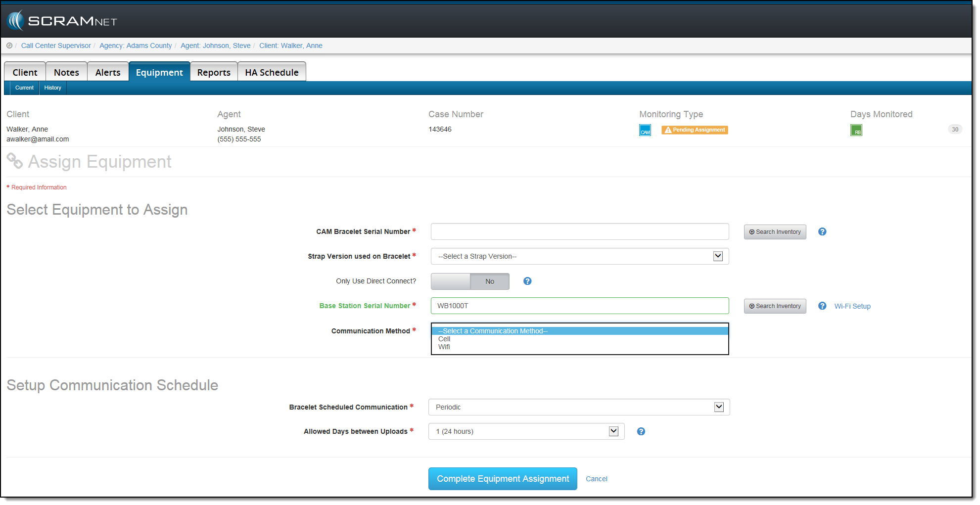980x505 pixels.
Task: Open help for Allowed Days between Uploads
Action: tap(641, 432)
